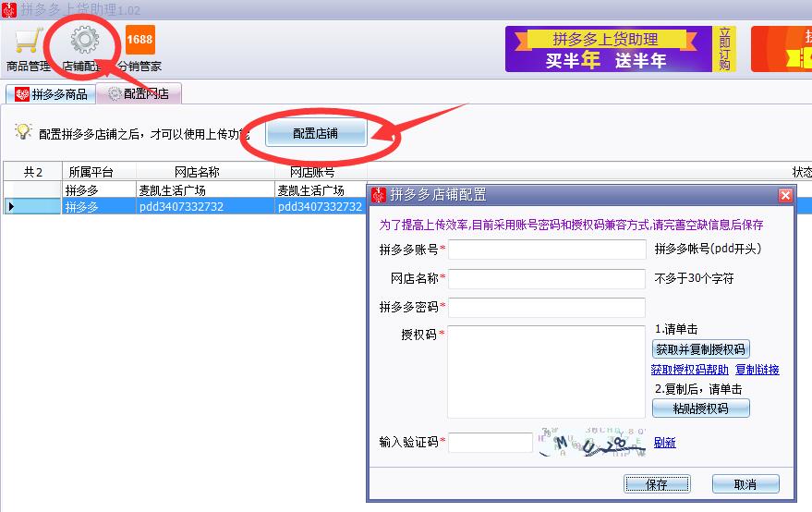
Task: Click row indicator arrow of pdd3407332732 row
Action: click(x=11, y=207)
